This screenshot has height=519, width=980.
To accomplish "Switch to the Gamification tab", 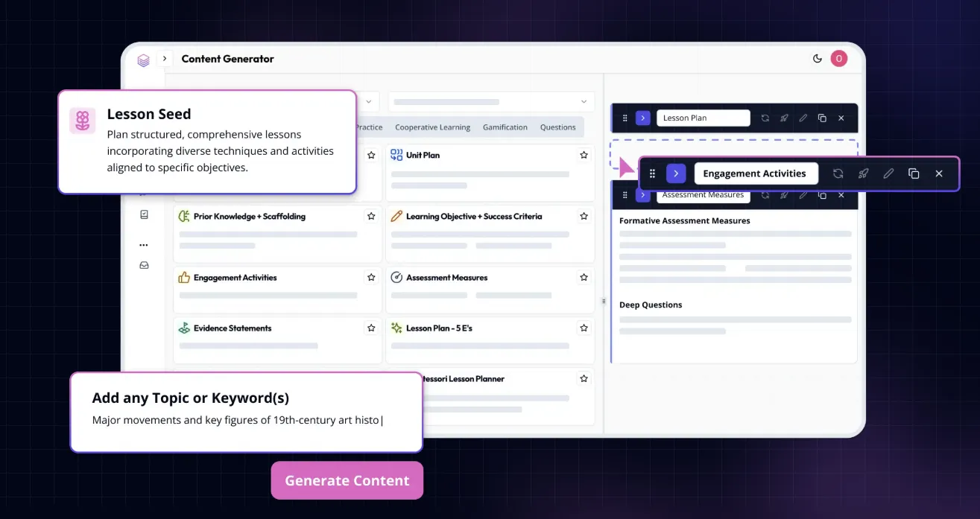I will click(x=505, y=127).
